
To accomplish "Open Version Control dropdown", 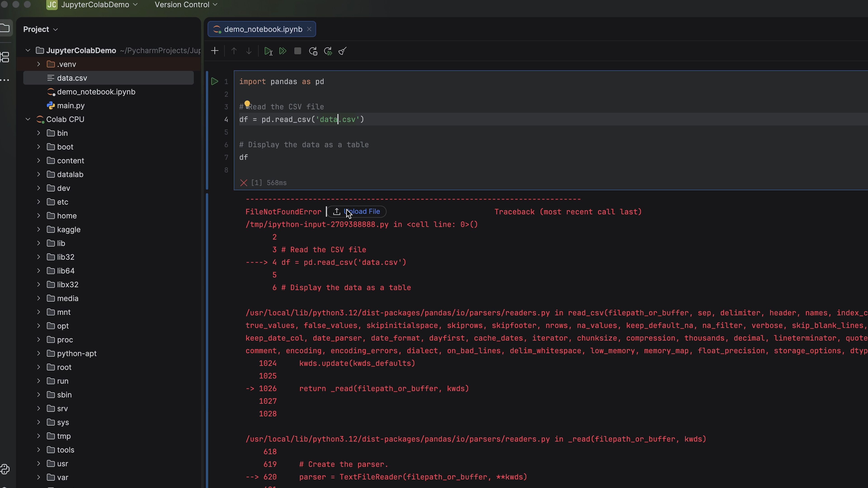I will [186, 5].
